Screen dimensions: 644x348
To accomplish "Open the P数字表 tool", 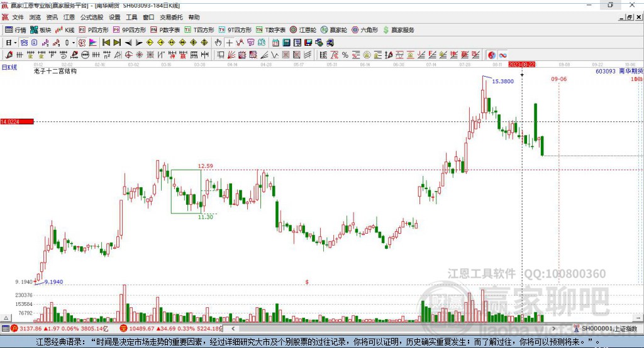I will [165, 30].
